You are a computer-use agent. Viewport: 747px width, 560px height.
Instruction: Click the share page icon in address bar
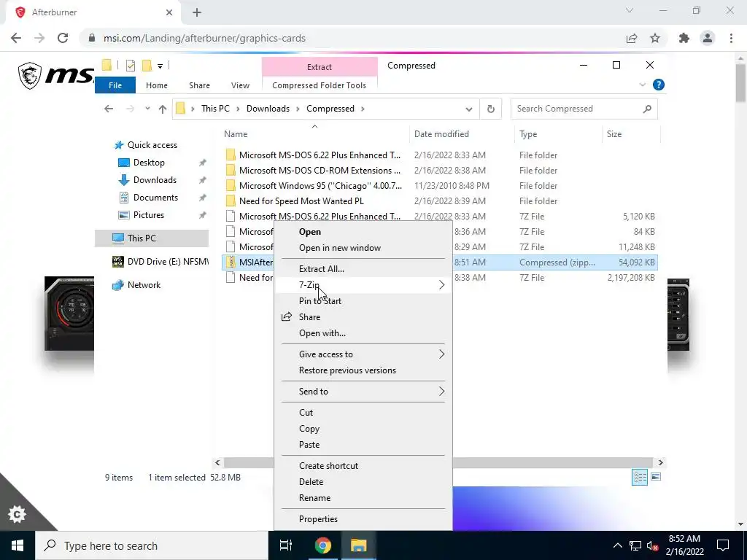point(632,38)
